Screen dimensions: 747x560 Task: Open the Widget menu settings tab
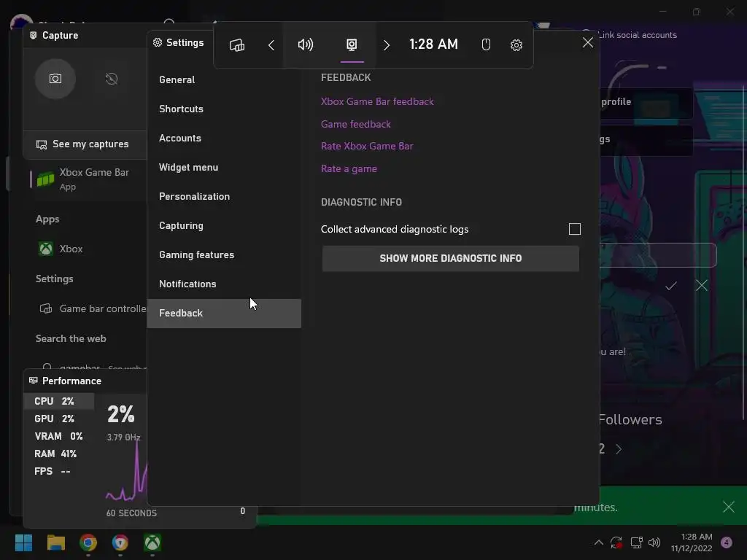coord(224,167)
